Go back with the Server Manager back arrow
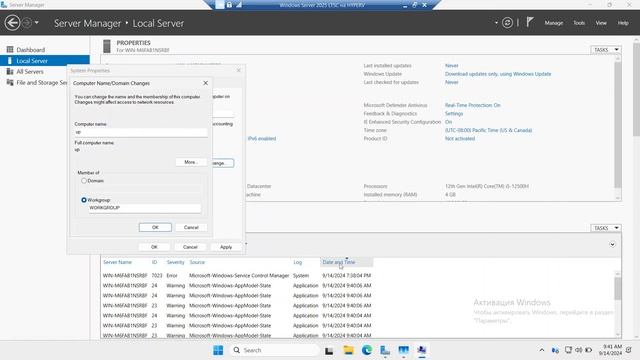The width and height of the screenshot is (640, 360). pos(13,23)
